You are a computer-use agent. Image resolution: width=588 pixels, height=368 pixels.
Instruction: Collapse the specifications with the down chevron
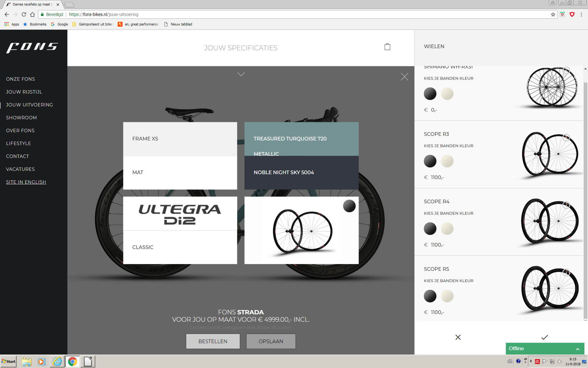click(241, 74)
